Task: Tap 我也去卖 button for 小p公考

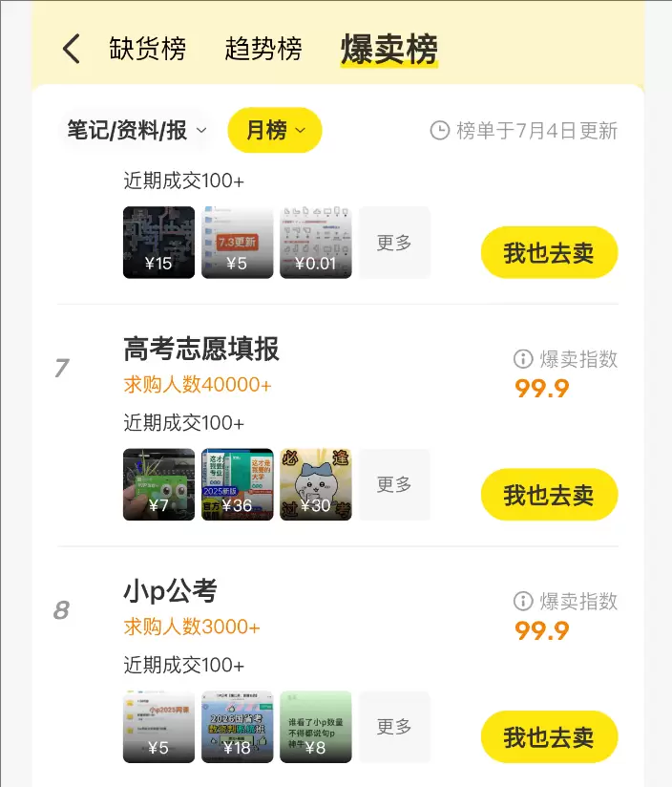Action: point(549,736)
